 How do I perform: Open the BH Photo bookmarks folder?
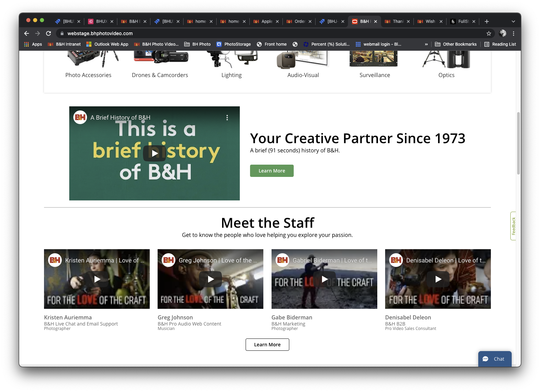click(x=198, y=44)
